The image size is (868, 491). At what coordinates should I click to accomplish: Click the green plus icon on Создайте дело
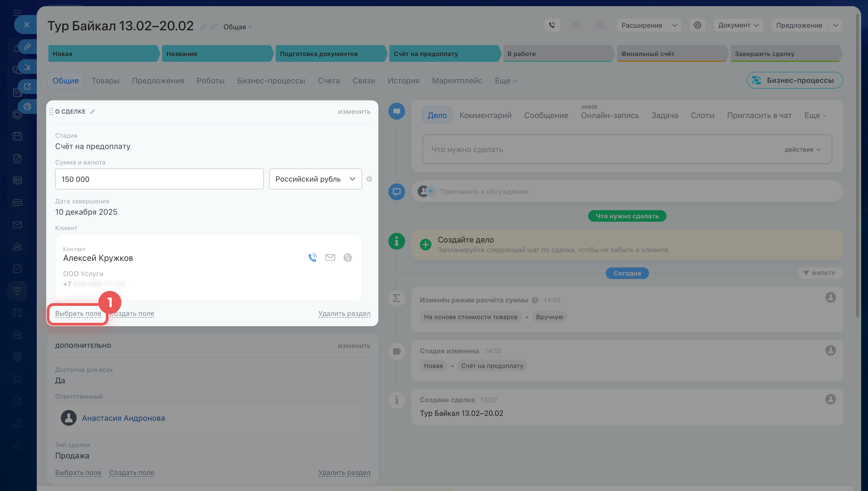pos(425,245)
